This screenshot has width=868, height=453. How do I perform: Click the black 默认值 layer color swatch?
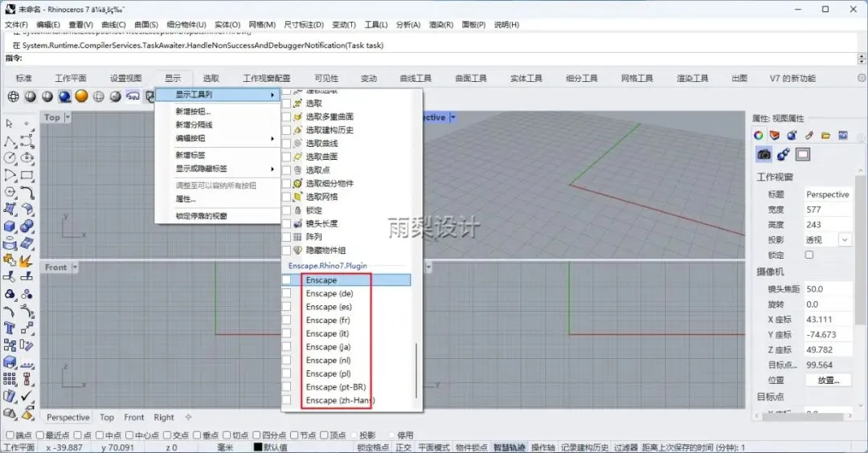point(257,447)
